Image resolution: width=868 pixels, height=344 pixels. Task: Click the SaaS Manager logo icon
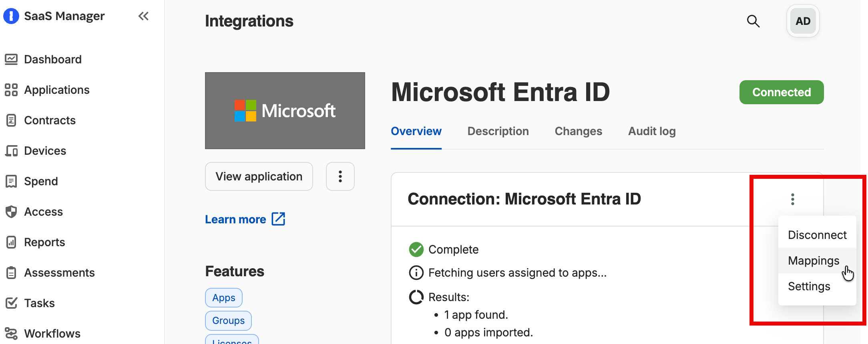11,16
